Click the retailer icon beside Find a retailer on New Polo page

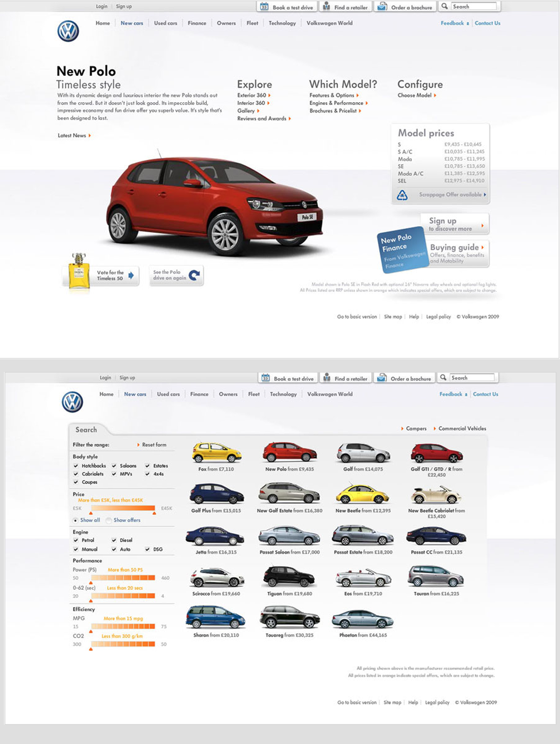(327, 7)
